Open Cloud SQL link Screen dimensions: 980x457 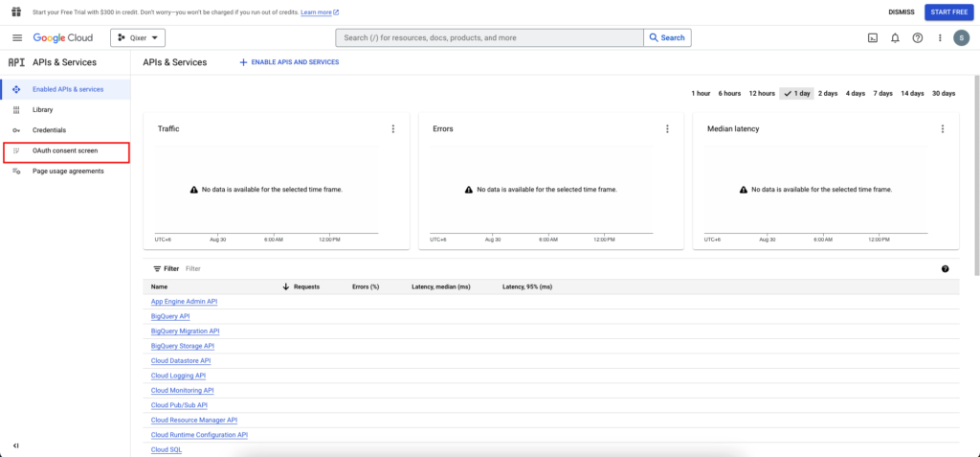(x=167, y=449)
